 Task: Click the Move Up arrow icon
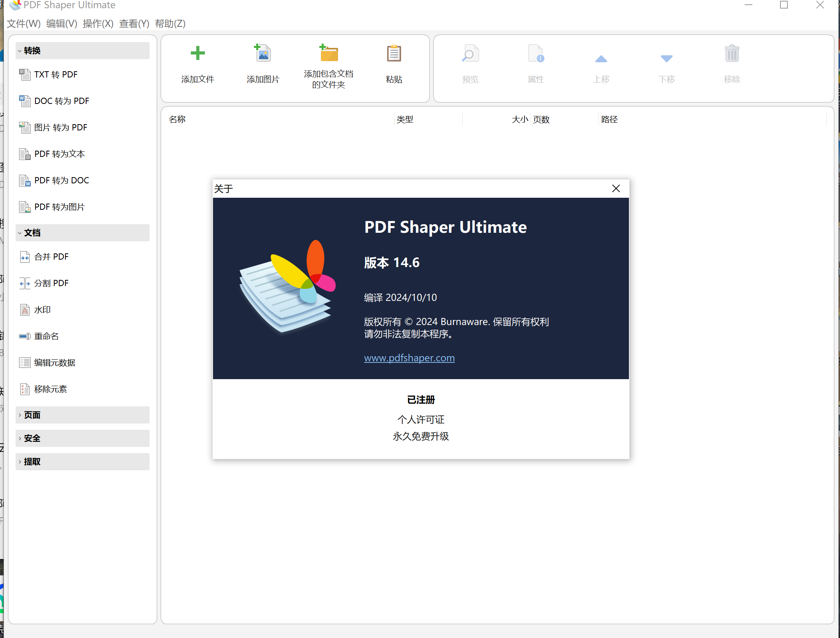pos(601,59)
